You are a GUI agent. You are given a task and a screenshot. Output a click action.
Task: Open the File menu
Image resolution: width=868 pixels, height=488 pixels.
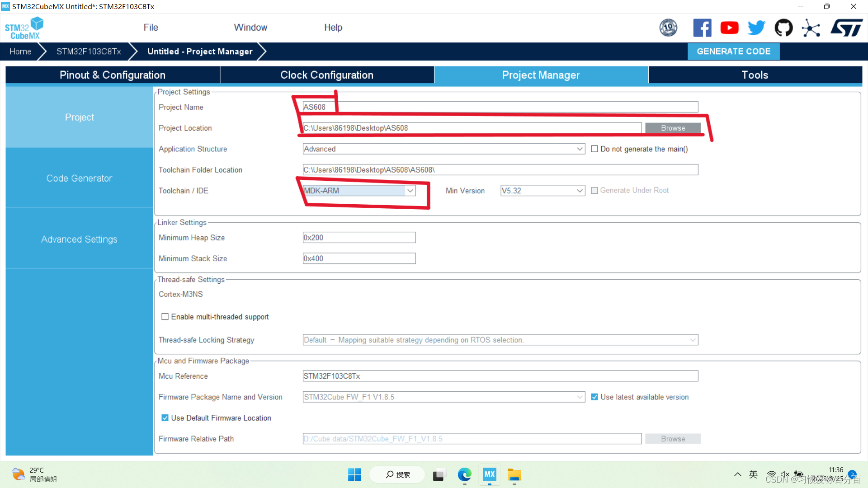[151, 28]
